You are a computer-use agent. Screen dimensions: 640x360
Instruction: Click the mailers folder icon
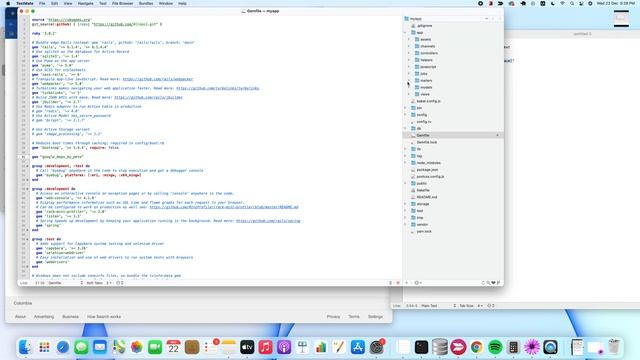coord(417,80)
